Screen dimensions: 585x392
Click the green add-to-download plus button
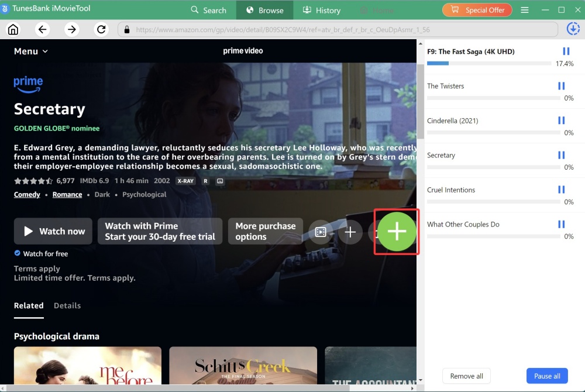[397, 232]
